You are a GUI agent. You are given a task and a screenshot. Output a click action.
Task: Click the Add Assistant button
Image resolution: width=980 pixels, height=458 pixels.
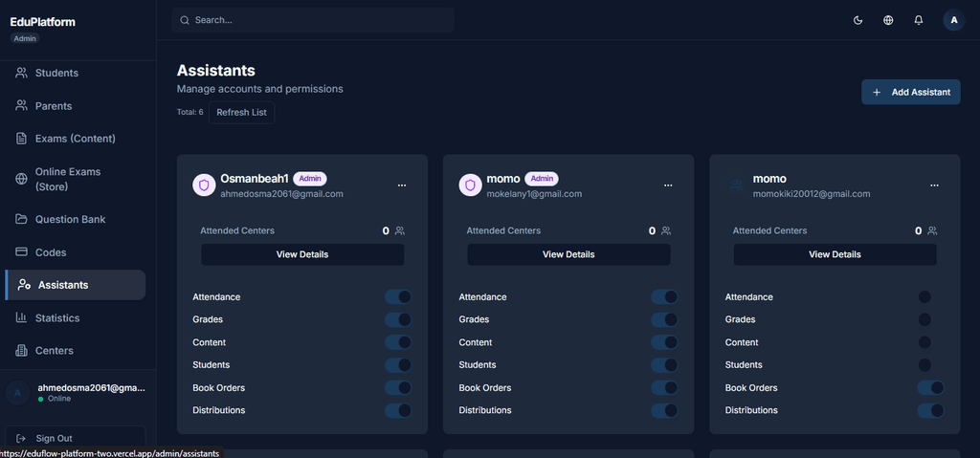[x=911, y=92]
